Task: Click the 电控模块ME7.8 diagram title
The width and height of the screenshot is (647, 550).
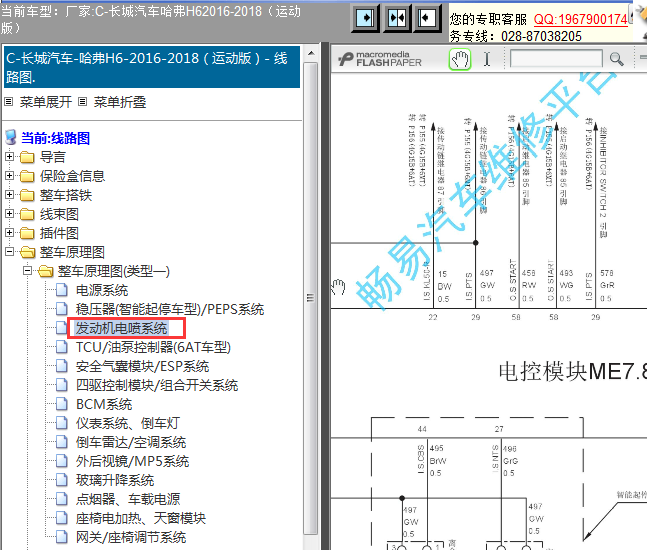Action: point(572,371)
